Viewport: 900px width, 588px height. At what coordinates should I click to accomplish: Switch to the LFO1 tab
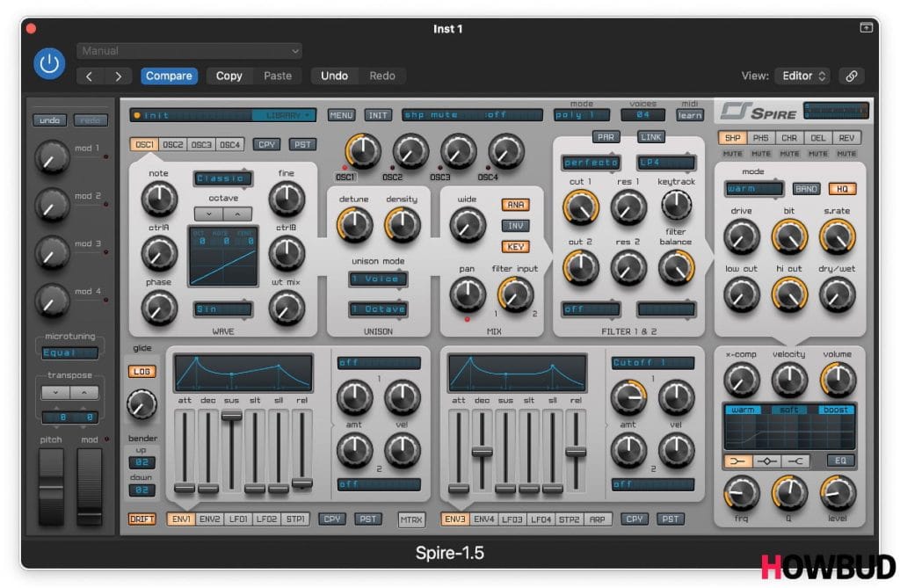[x=239, y=519]
